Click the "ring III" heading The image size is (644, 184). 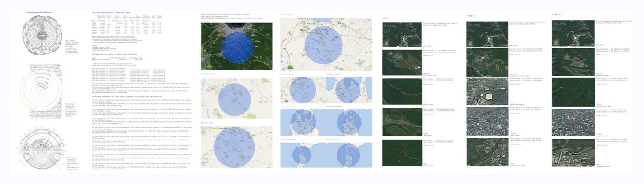tap(557, 15)
